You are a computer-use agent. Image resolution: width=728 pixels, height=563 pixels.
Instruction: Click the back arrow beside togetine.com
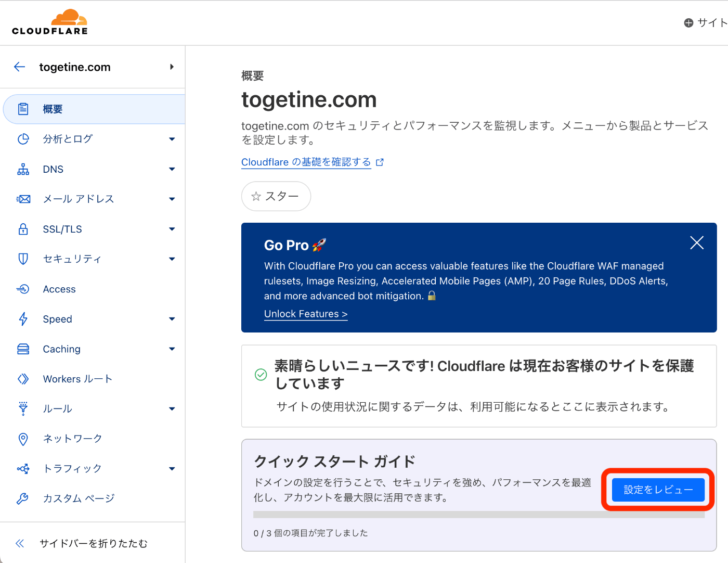click(20, 67)
